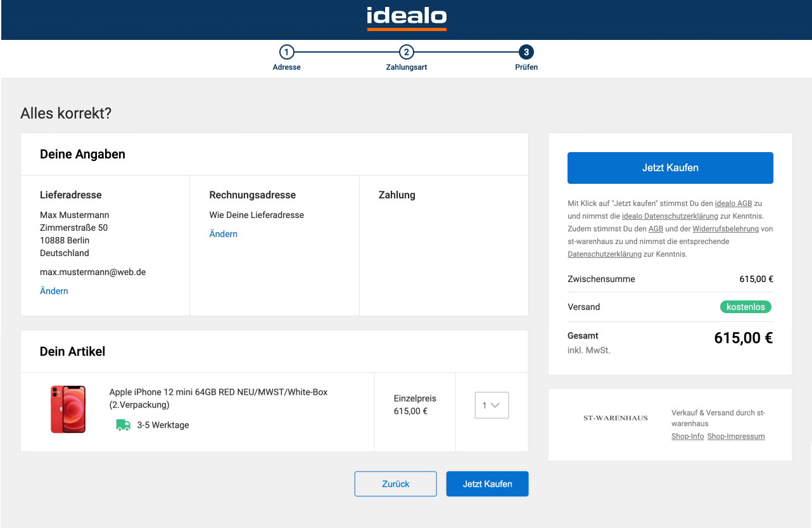The width and height of the screenshot is (812, 528).
Task: Open the Widerrufsbelehrung link
Action: 725,229
